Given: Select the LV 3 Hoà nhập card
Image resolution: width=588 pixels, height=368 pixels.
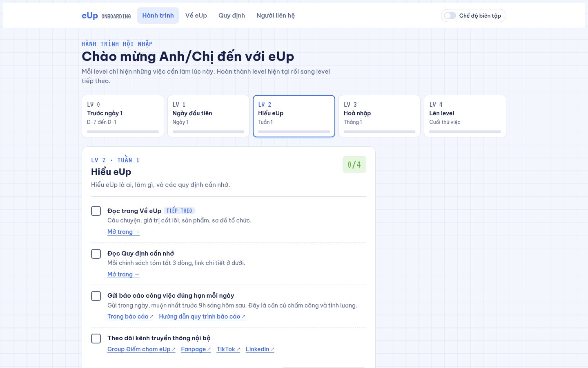Looking at the screenshot, I should point(379,116).
